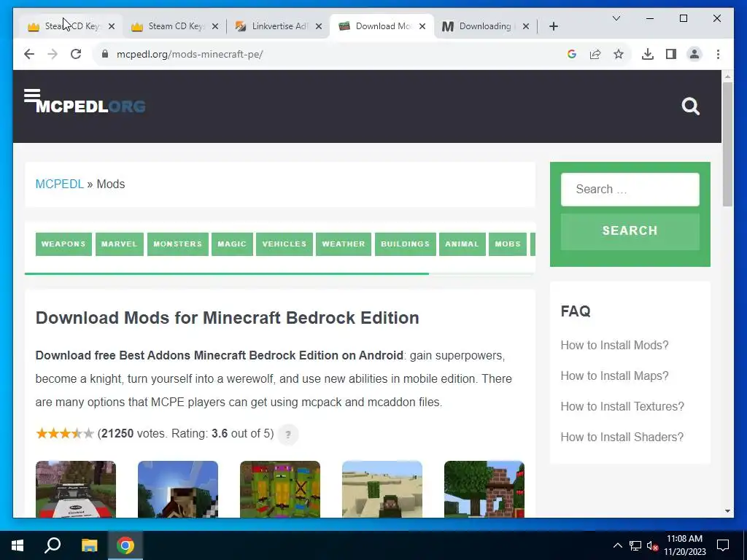Click the scrollbar down arrow

(727, 511)
